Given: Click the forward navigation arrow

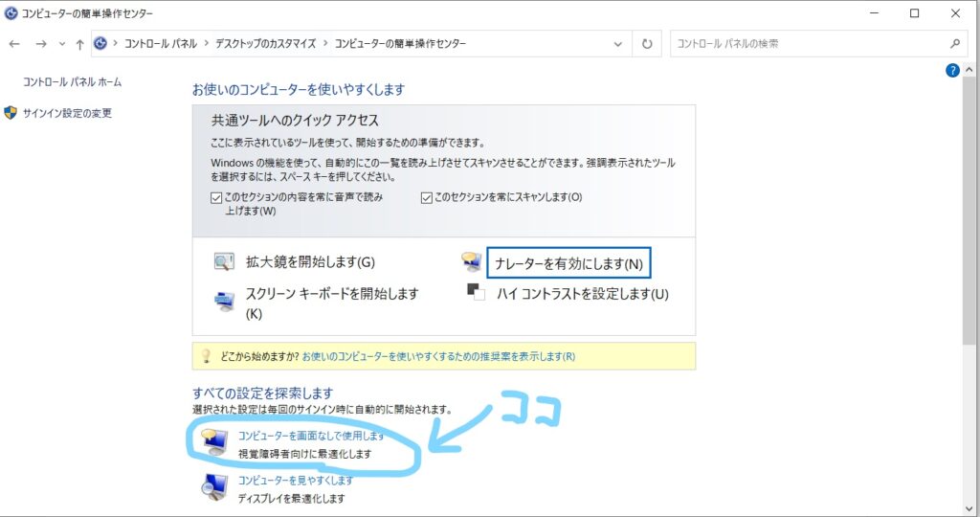Looking at the screenshot, I should pos(41,44).
